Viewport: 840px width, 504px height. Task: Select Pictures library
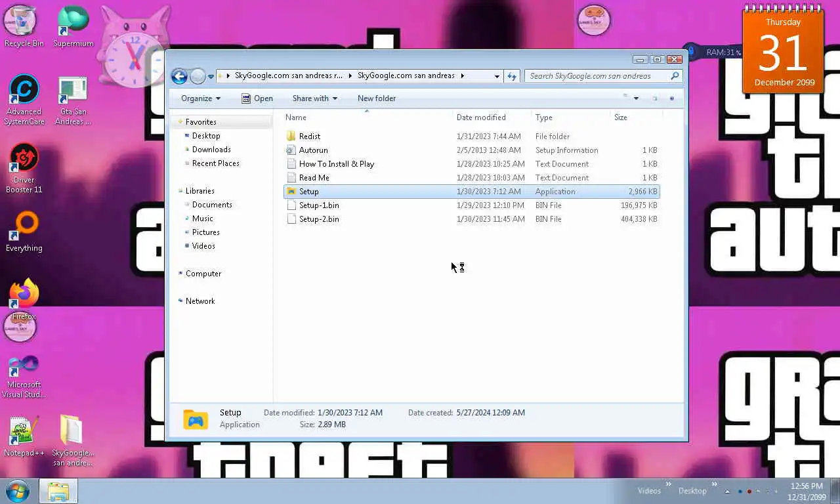click(x=205, y=232)
